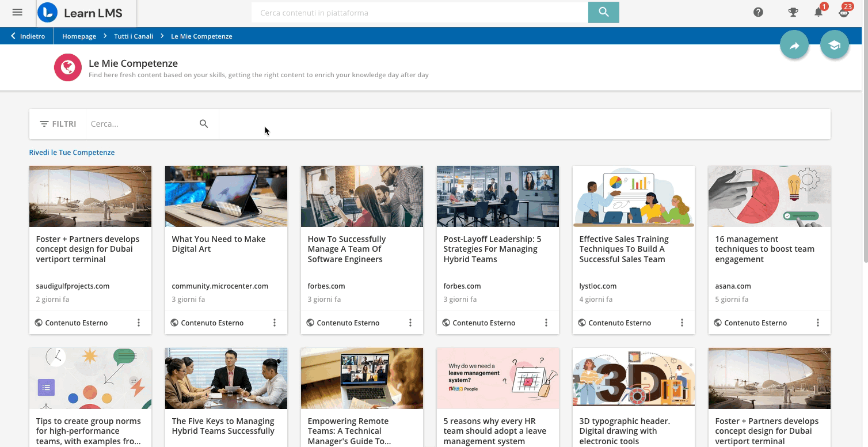868x447 pixels.
Task: Click Le Mie Competenze breadcrumb
Action: [x=201, y=36]
